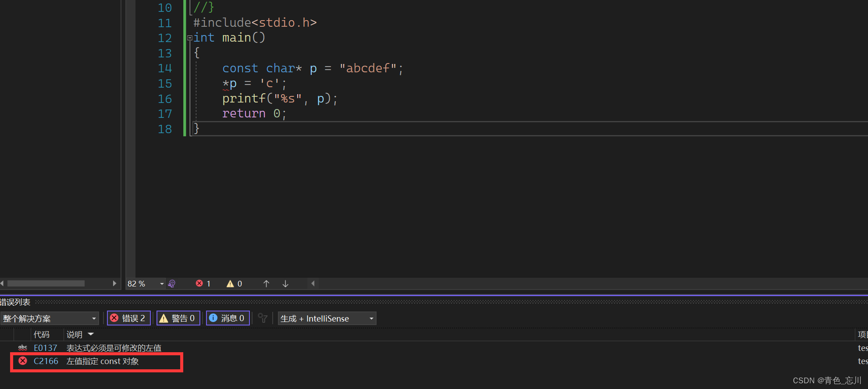Click the abc IntelliSense icon beside E0137
The width and height of the screenshot is (868, 389).
pyautogui.click(x=23, y=348)
